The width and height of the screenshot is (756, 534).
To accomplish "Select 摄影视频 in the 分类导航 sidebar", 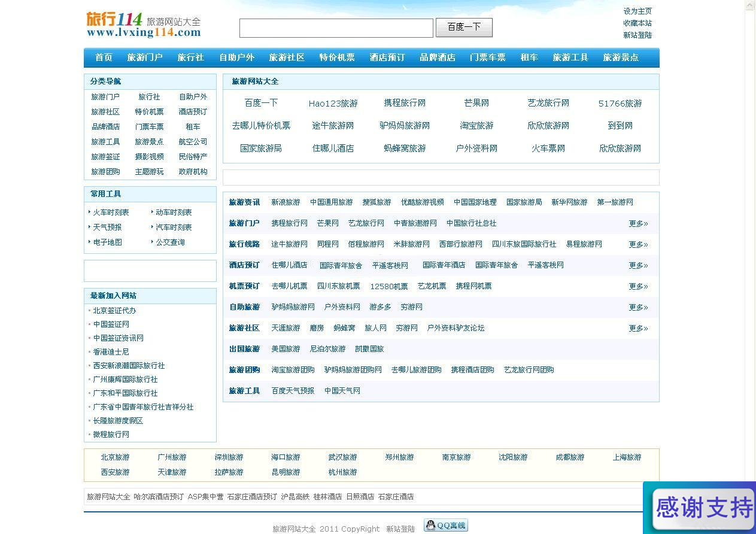I will pyautogui.click(x=149, y=157).
